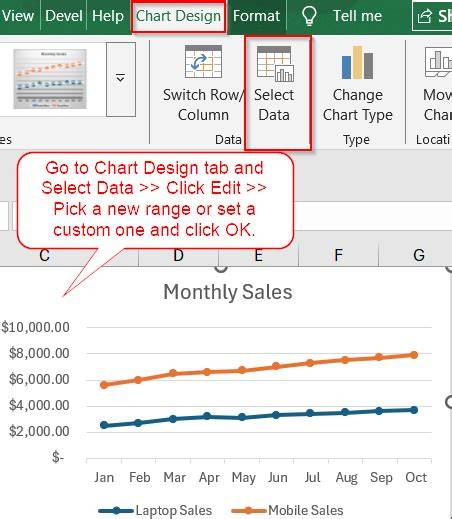Click the Switch Row/Column icon
The width and height of the screenshot is (452, 519).
203,62
